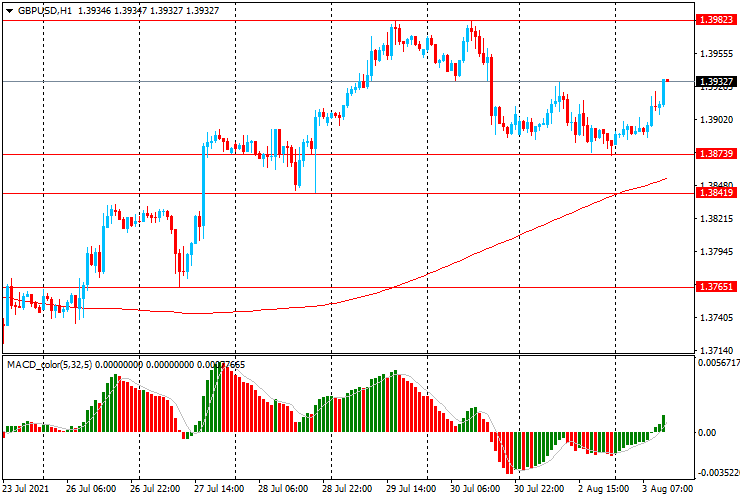Select the 1.38419 red price label

pyautogui.click(x=716, y=193)
